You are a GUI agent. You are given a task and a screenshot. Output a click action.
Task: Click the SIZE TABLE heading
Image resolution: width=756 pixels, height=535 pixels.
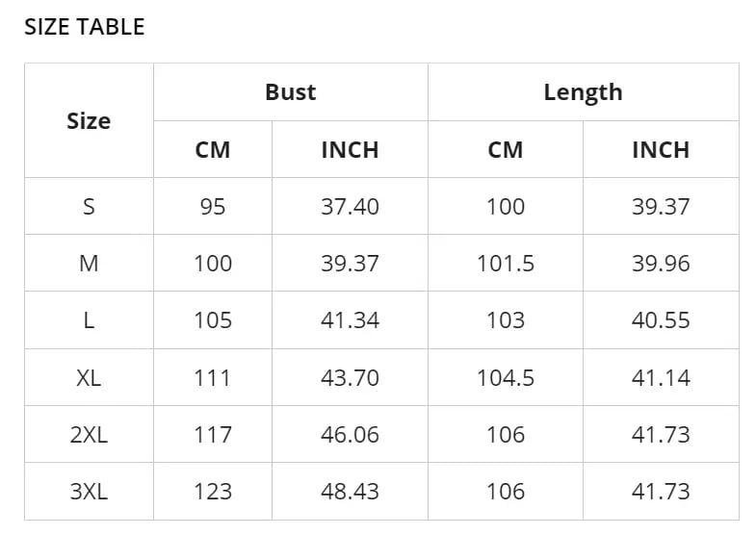coord(84,27)
